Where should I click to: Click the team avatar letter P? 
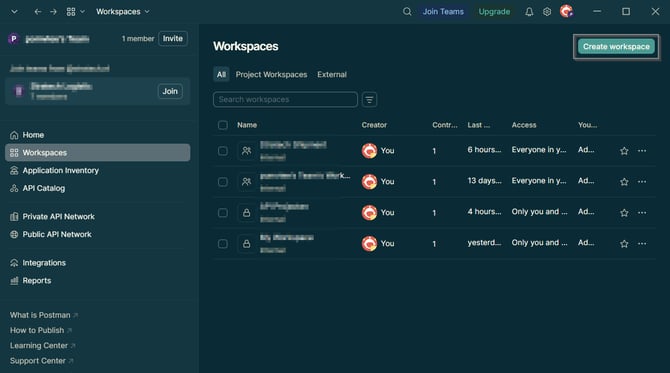tap(14, 39)
